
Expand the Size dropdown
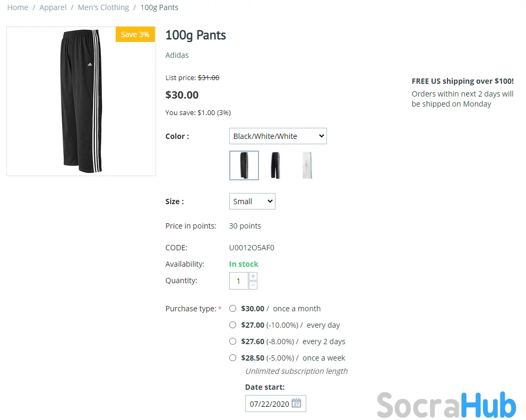click(x=252, y=202)
